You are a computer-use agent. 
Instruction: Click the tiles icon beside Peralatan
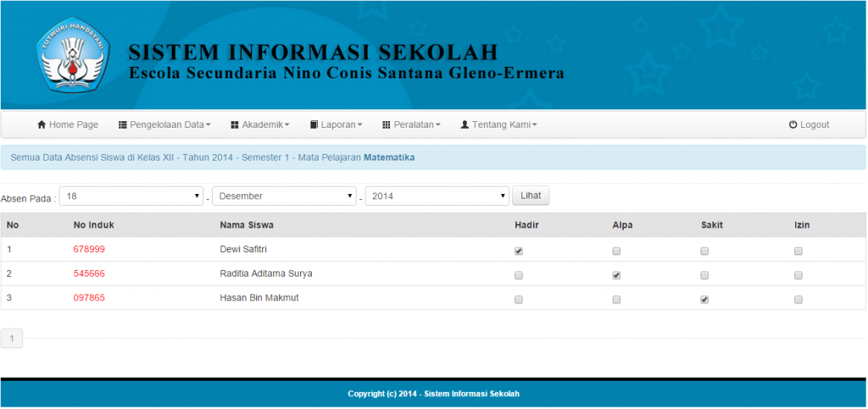pos(387,124)
